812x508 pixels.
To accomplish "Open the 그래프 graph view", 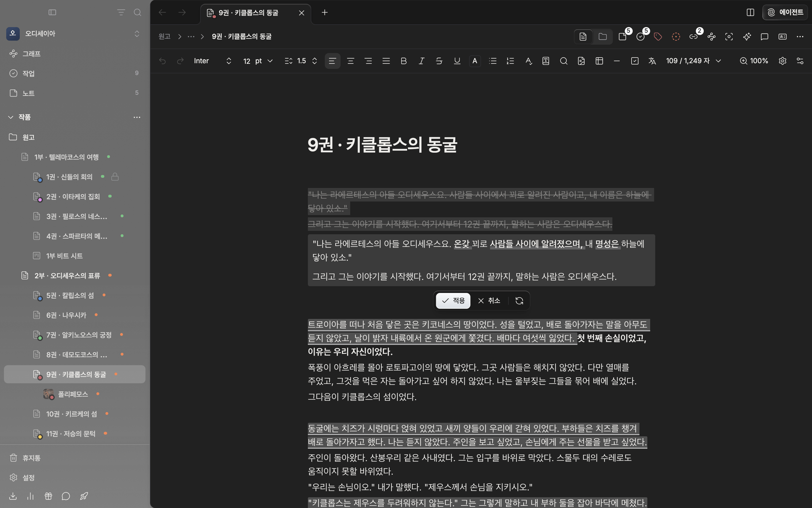I will [74, 54].
